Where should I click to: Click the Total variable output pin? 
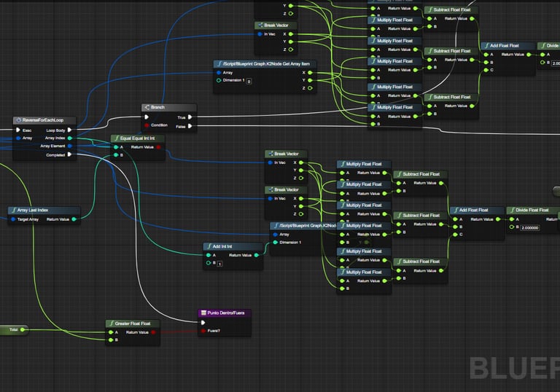coord(23,329)
